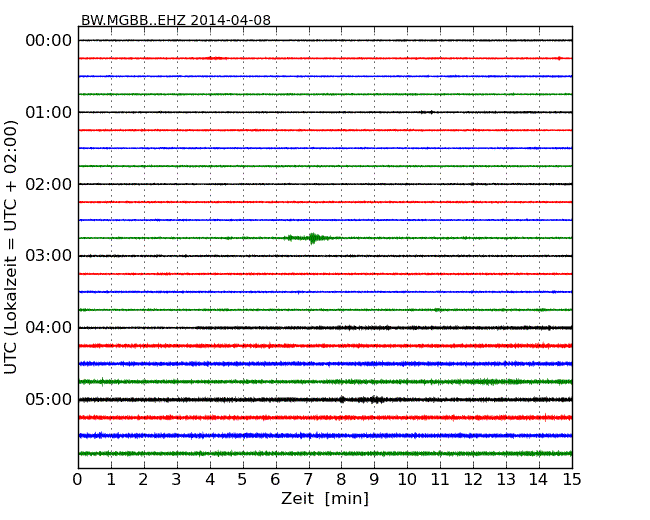Screen dimensions: 650x520
Task: Click the 00:00 time label
Action: click(x=49, y=41)
